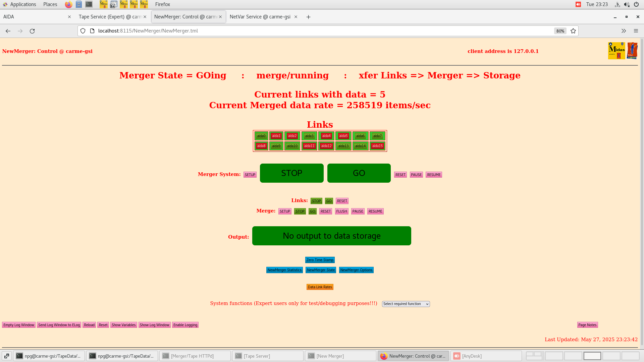
Task: Toggle the aida0 link indicator
Action: (x=261, y=136)
